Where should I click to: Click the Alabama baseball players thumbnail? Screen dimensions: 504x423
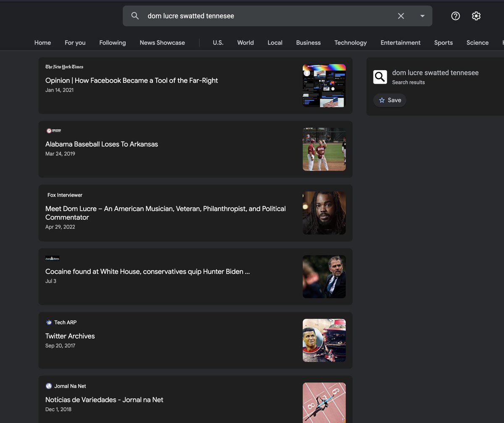[x=324, y=149]
